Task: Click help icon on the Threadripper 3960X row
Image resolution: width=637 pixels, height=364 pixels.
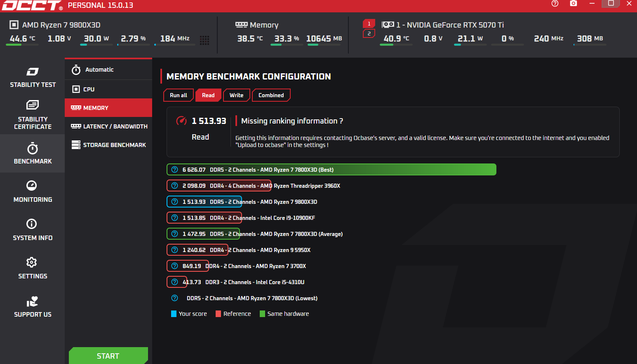Action: click(x=175, y=186)
